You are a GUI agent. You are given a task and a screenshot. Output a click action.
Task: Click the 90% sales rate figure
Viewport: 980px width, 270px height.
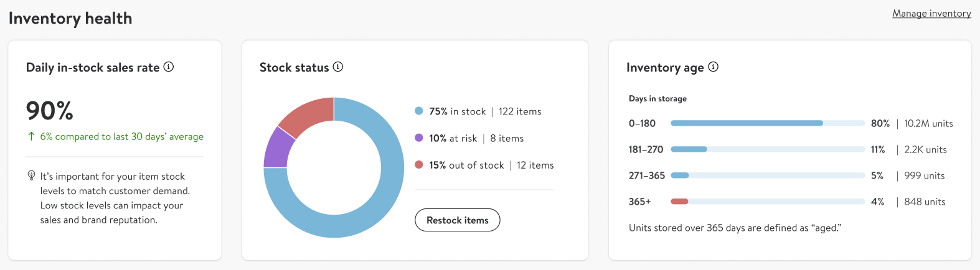coord(50,111)
